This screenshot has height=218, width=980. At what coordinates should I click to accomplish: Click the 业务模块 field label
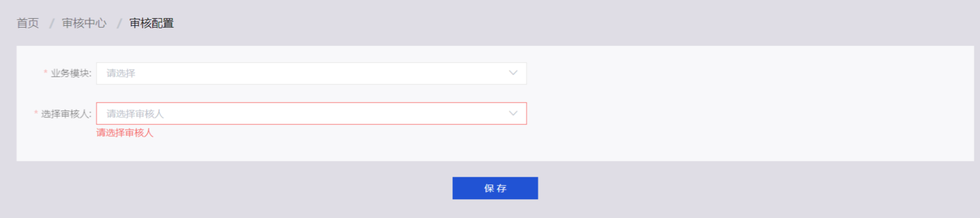[x=70, y=73]
